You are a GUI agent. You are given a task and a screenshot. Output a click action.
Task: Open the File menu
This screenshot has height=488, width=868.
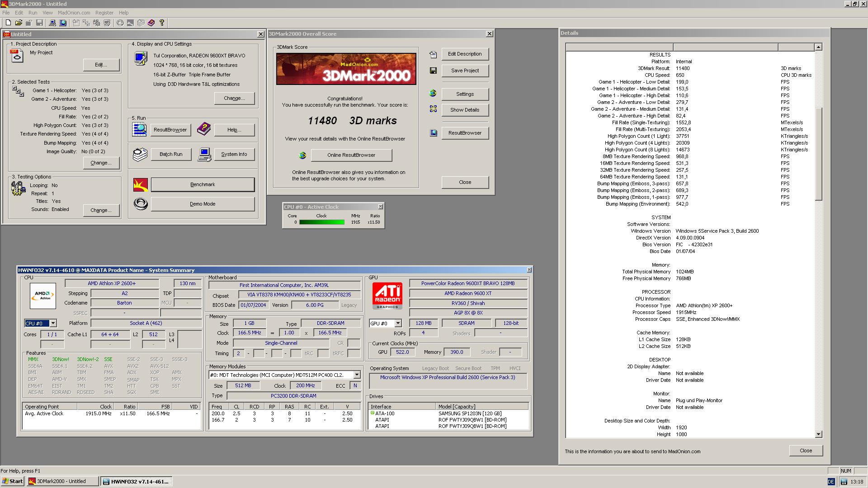[6, 13]
